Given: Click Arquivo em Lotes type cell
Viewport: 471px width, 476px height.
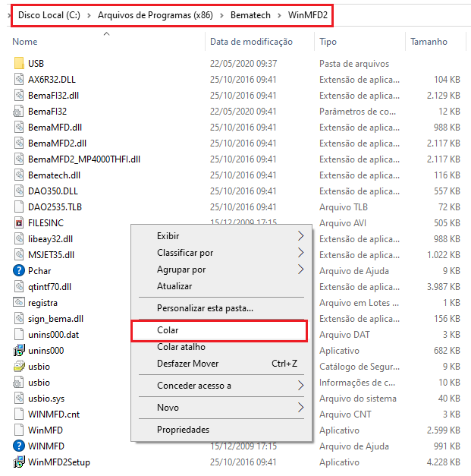Looking at the screenshot, I should point(359,303).
